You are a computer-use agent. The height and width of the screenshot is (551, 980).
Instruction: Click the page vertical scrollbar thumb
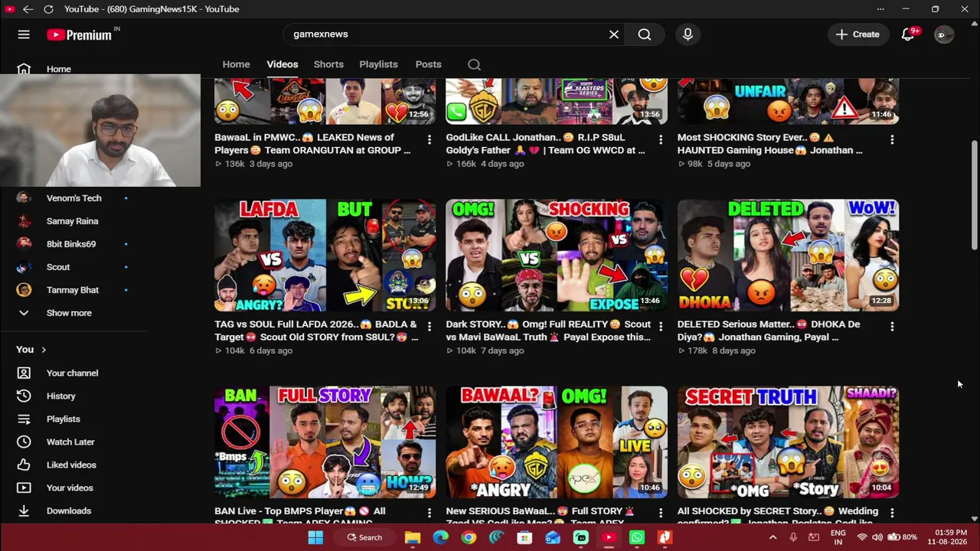tap(974, 194)
